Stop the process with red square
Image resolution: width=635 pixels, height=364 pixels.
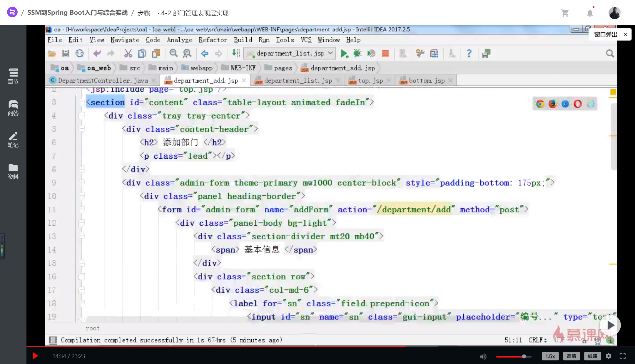(385, 53)
